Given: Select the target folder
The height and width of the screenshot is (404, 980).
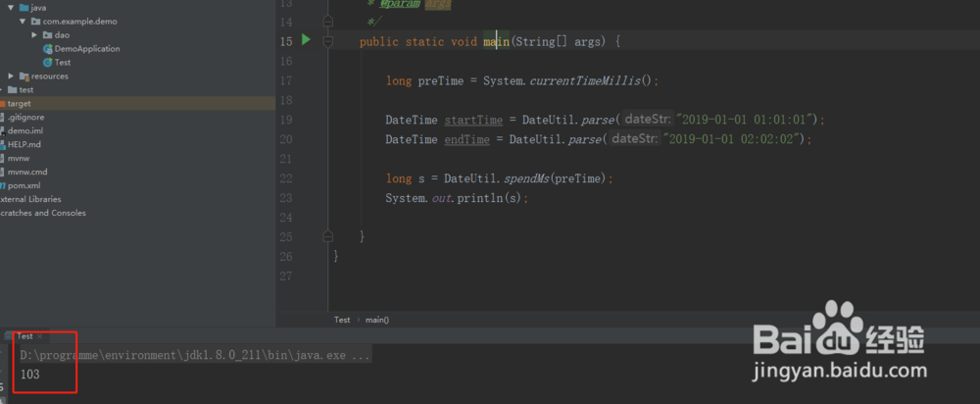Looking at the screenshot, I should 19,104.
